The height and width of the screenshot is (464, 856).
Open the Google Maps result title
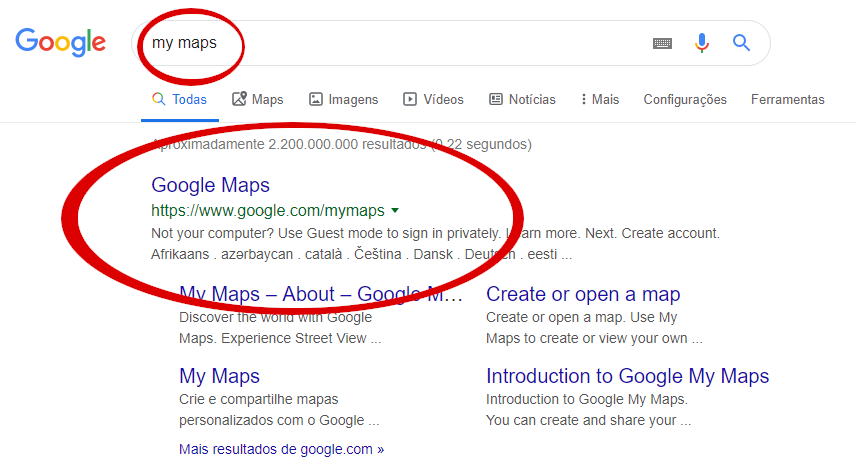(x=210, y=185)
